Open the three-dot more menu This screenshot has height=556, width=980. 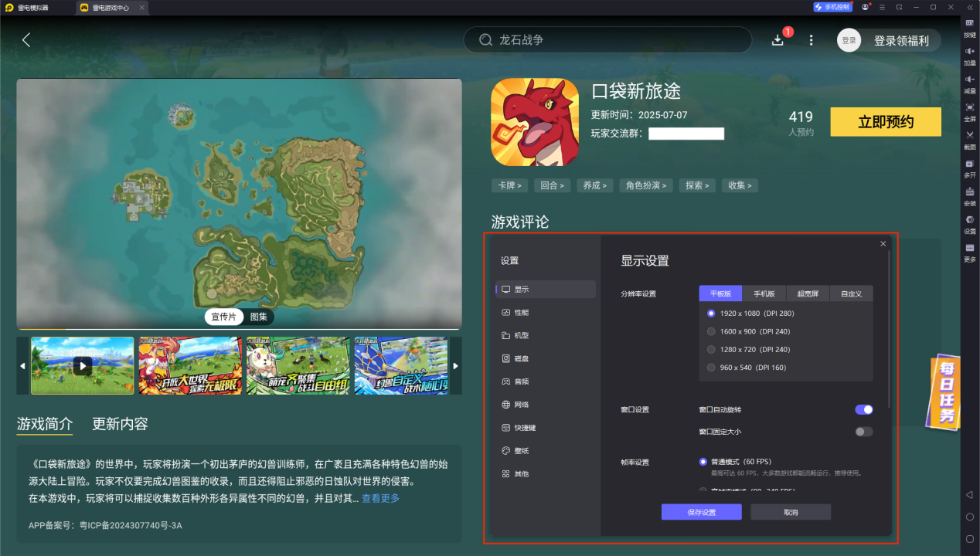[811, 40]
